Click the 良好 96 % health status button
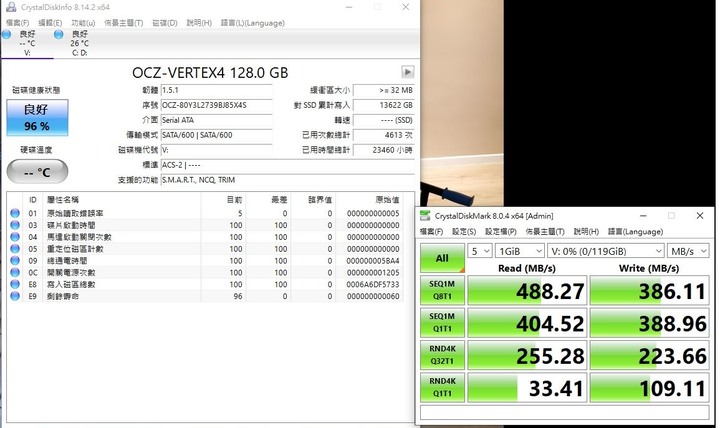 [x=37, y=118]
